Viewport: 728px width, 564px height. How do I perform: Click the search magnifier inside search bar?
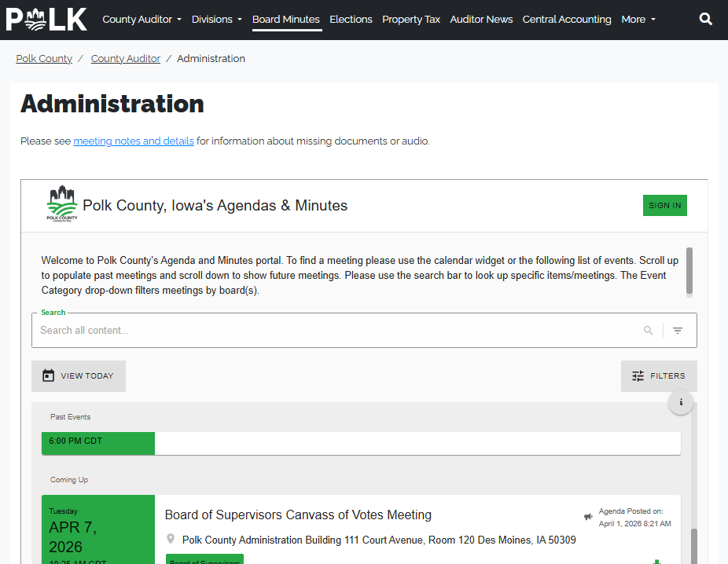point(649,331)
